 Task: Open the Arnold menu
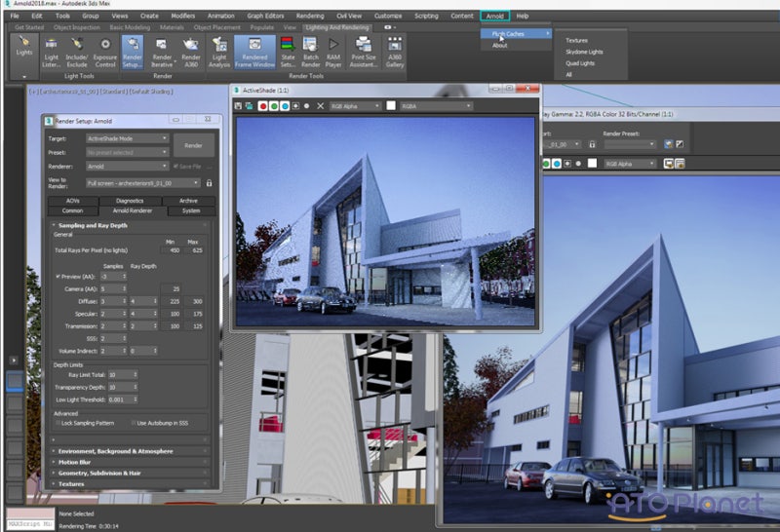(494, 16)
